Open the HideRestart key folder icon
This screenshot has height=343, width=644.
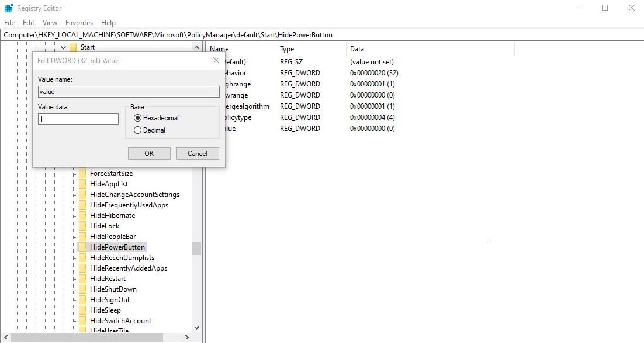coord(82,279)
